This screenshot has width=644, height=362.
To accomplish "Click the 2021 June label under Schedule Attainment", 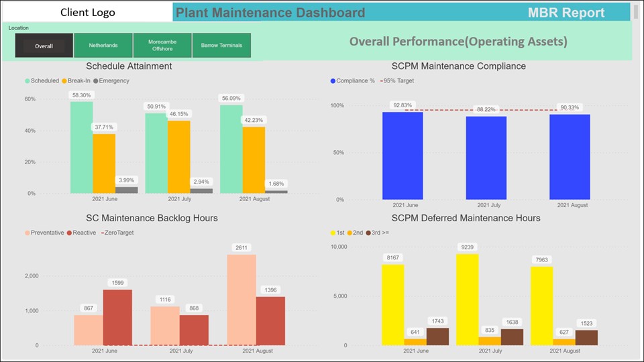I will click(105, 199).
